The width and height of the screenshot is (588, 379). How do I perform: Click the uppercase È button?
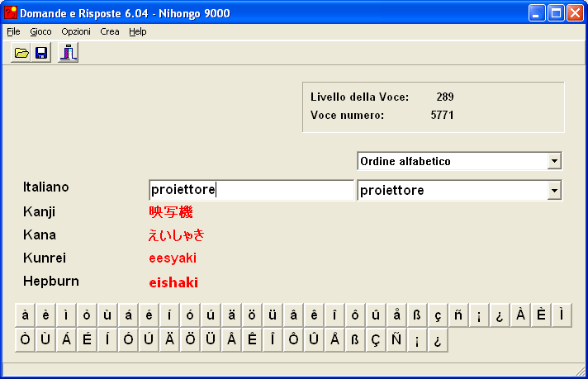tap(541, 315)
